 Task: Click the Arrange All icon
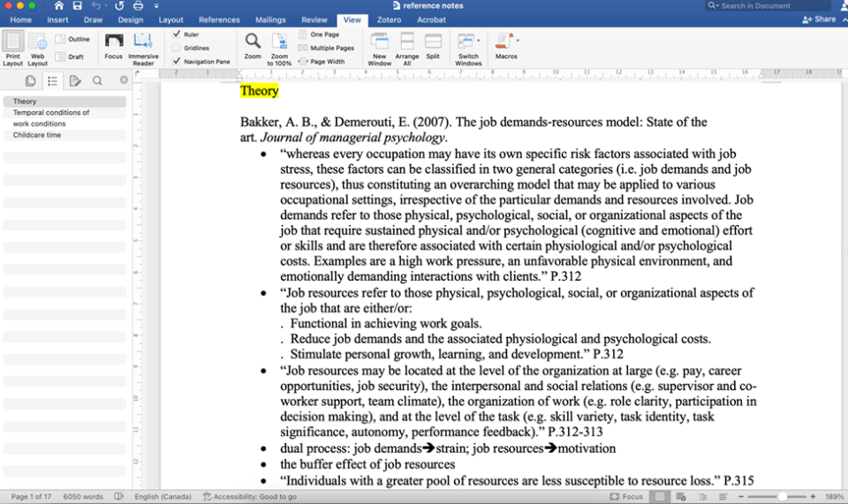click(x=407, y=41)
